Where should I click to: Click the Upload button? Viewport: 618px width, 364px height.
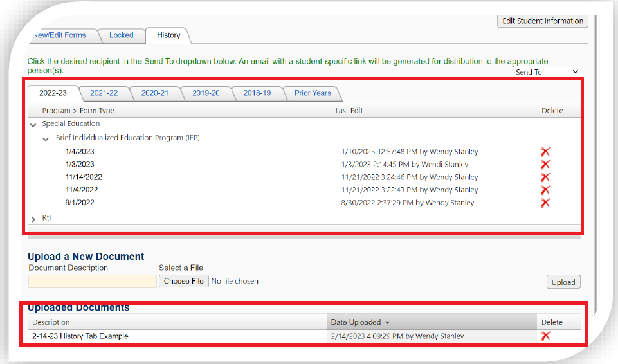click(563, 282)
